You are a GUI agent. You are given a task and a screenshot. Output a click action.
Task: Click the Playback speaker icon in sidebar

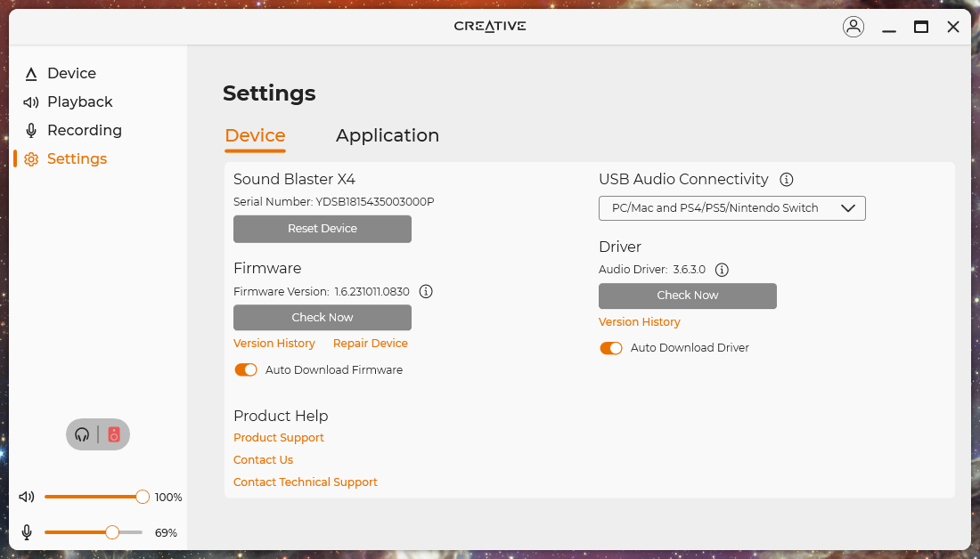(30, 102)
